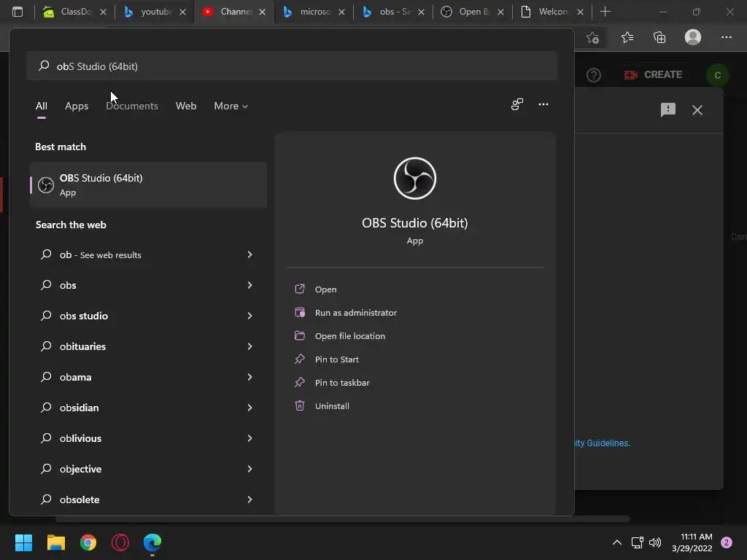747x560 pixels.
Task: Expand the 'obituaries' suggestion arrow
Action: tap(249, 346)
